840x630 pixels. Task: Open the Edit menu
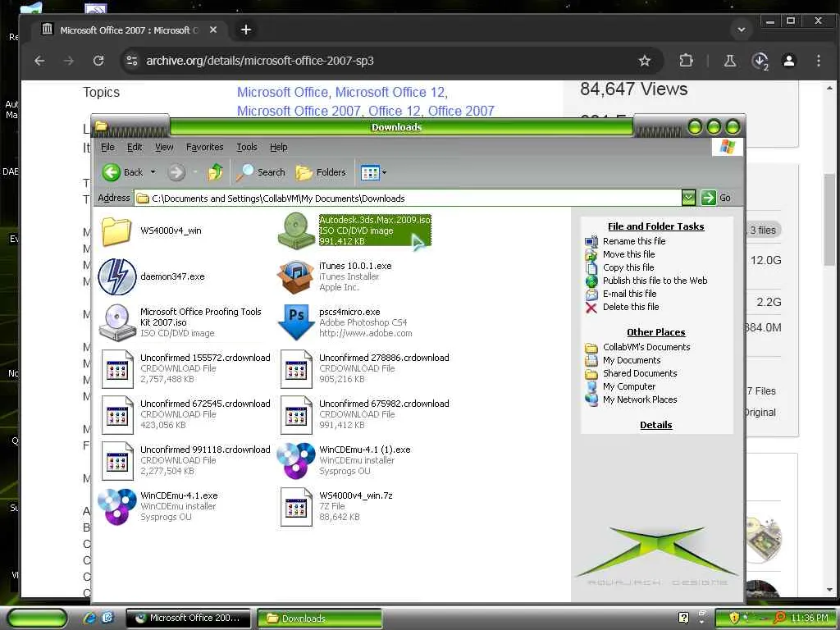coord(135,147)
